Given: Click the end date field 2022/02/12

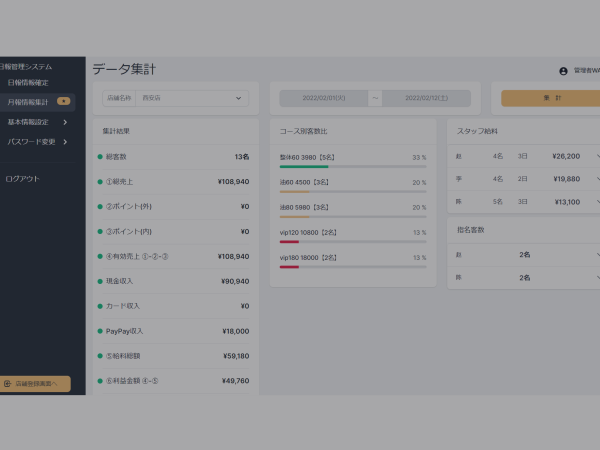Looking at the screenshot, I should 428,98.
